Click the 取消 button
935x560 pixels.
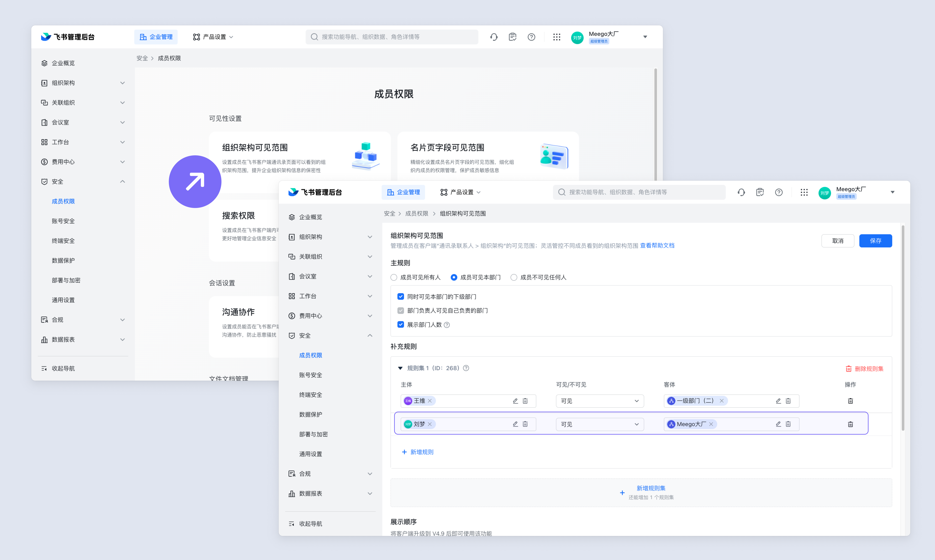pyautogui.click(x=838, y=241)
